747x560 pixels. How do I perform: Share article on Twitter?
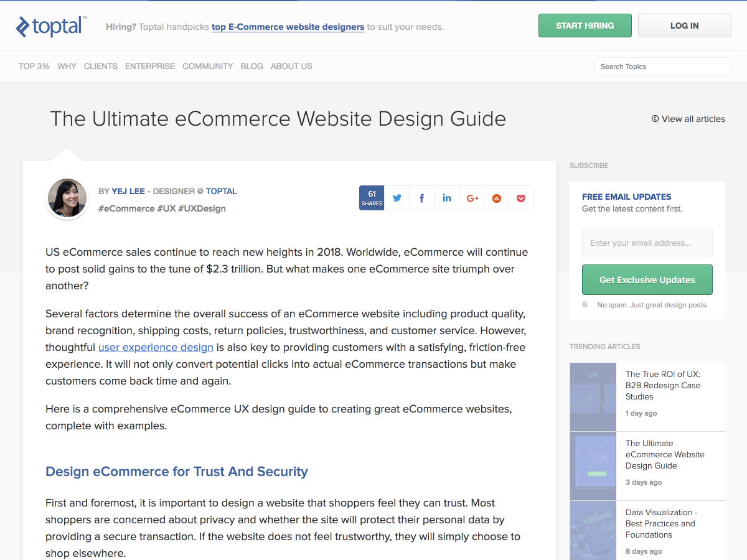pos(397,198)
